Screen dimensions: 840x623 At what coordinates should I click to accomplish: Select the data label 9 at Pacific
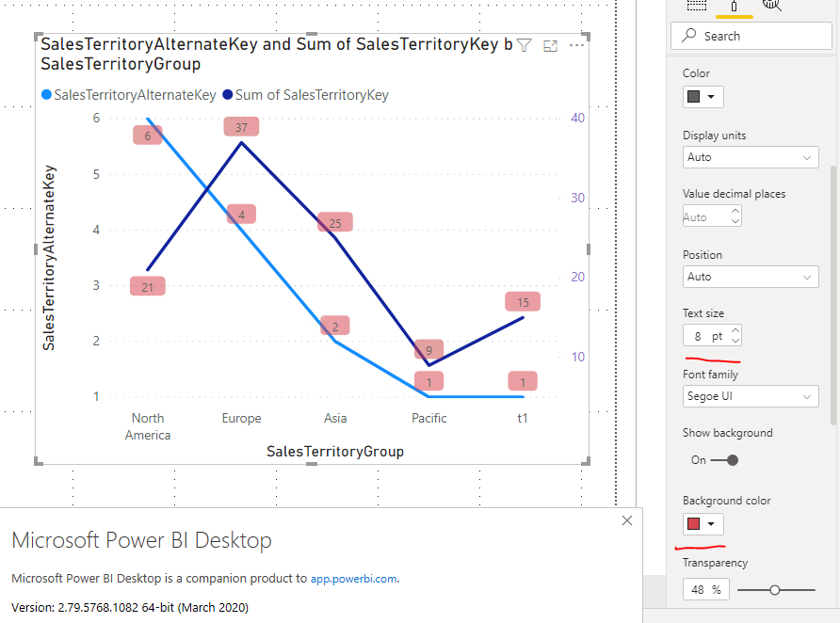click(429, 349)
